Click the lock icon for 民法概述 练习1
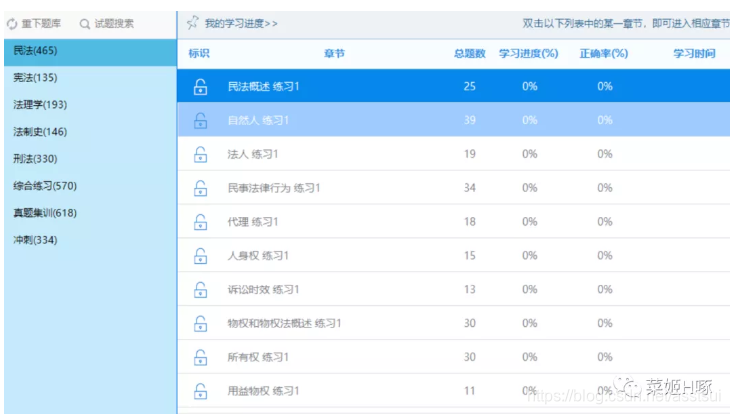Image resolution: width=730 pixels, height=414 pixels. (201, 87)
